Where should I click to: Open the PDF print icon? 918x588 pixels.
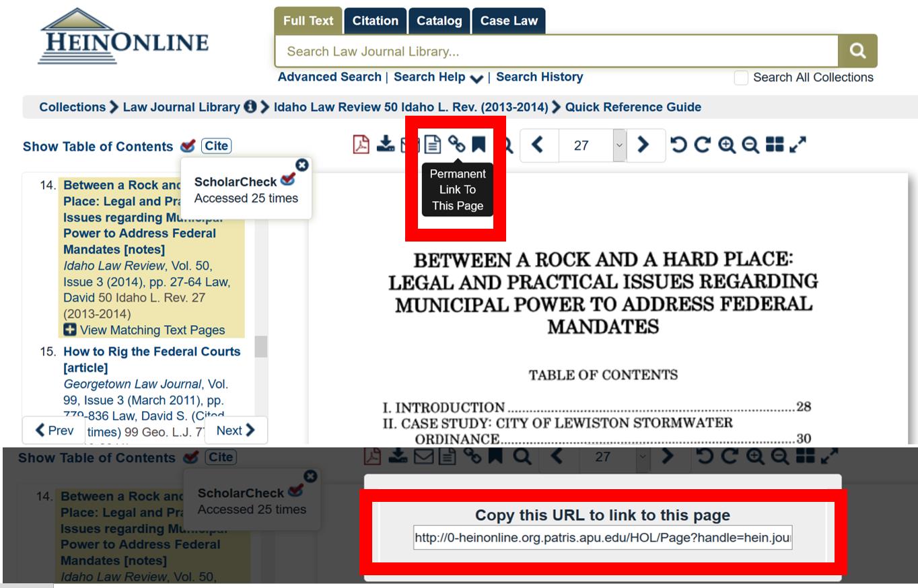361,145
